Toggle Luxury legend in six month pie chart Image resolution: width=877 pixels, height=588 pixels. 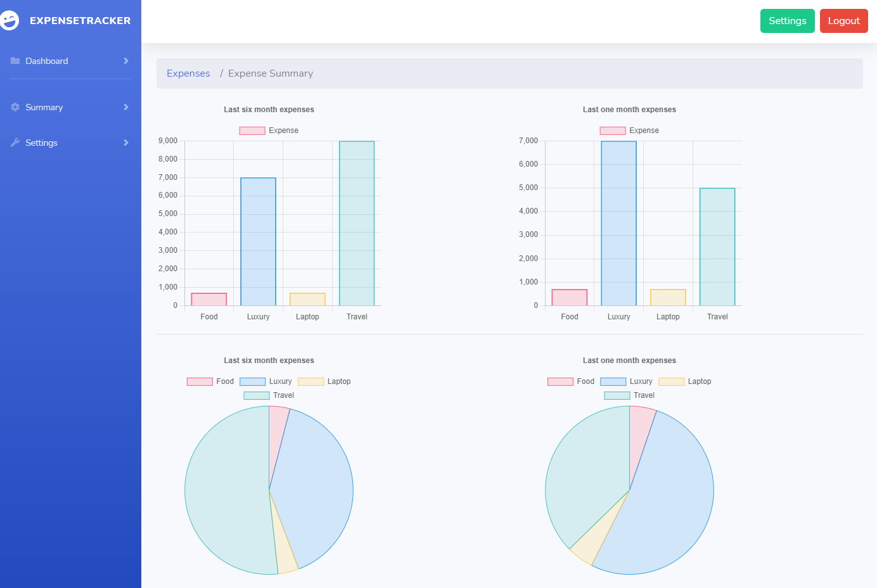pyautogui.click(x=266, y=381)
